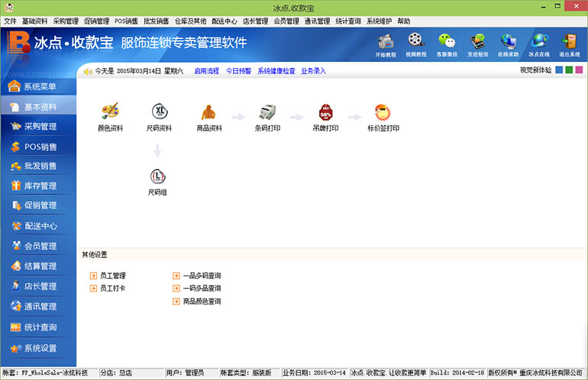This screenshot has width=588, height=380.
Task: Open 员工打卡 under 其他设置
Action: [x=108, y=288]
